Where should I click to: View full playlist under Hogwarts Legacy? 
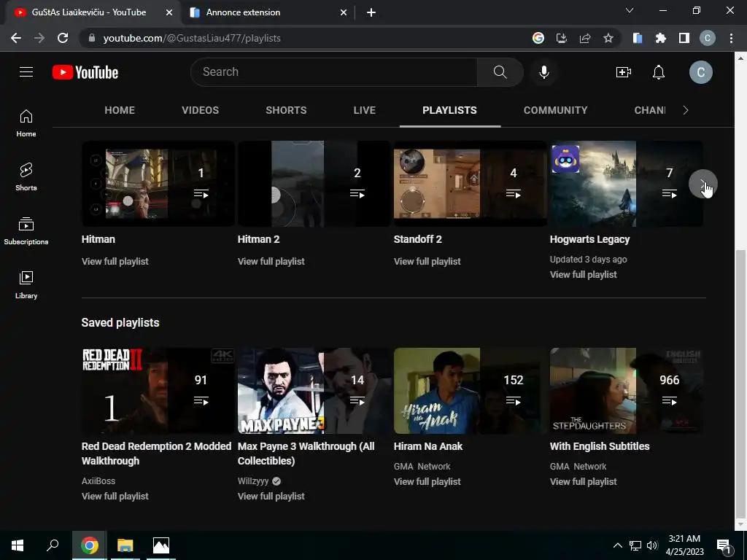click(583, 275)
